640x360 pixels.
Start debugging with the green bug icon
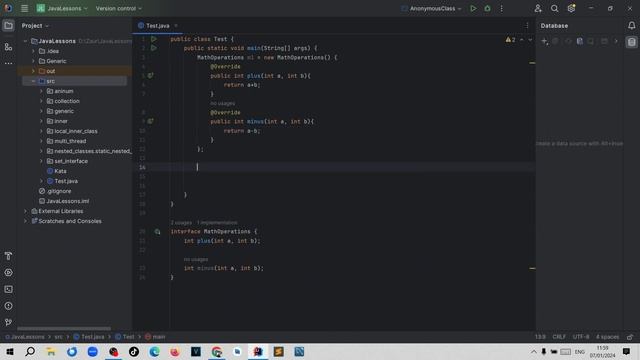point(487,8)
